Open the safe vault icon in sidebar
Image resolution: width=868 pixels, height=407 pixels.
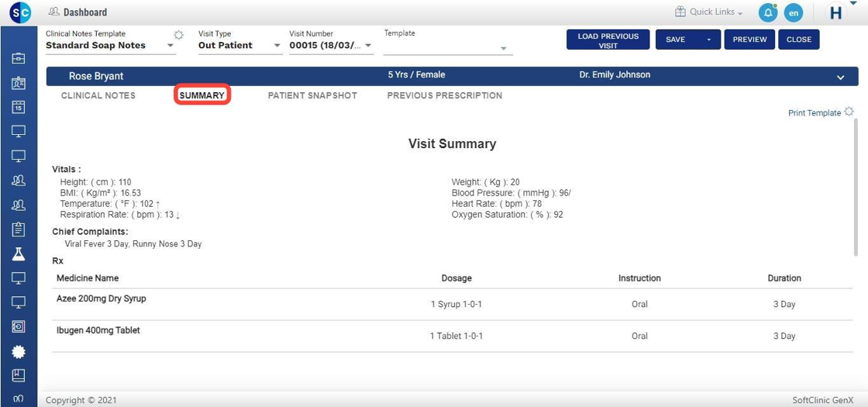point(19,326)
